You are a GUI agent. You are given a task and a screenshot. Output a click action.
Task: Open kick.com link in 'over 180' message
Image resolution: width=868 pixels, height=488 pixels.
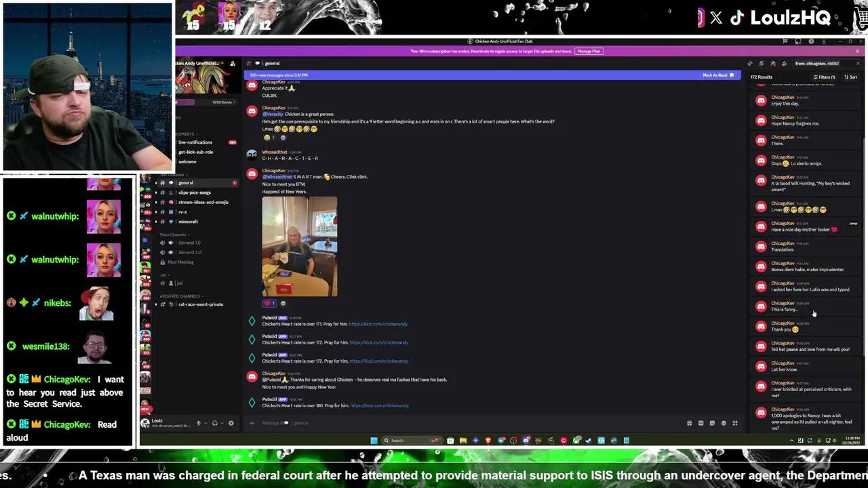pyautogui.click(x=379, y=405)
